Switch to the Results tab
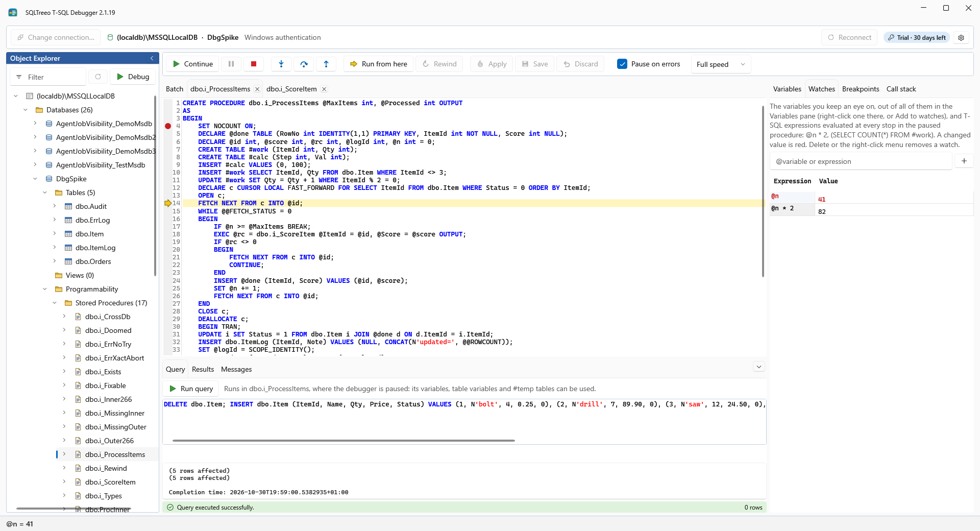The height and width of the screenshot is (531, 980). [203, 369]
